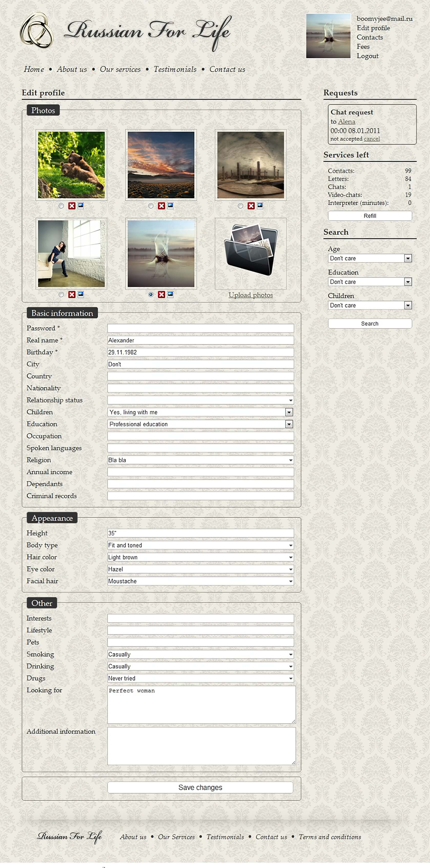Viewport: 430px width, 868px height.
Task: Click the picture icon under woman photo
Action: [x=81, y=294]
